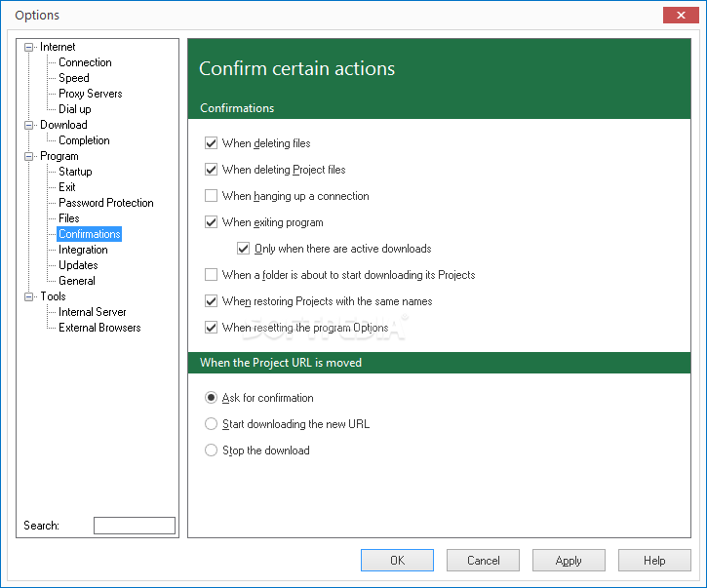Select Startup under Program
Viewport: 707px width, 588px height.
(x=75, y=172)
